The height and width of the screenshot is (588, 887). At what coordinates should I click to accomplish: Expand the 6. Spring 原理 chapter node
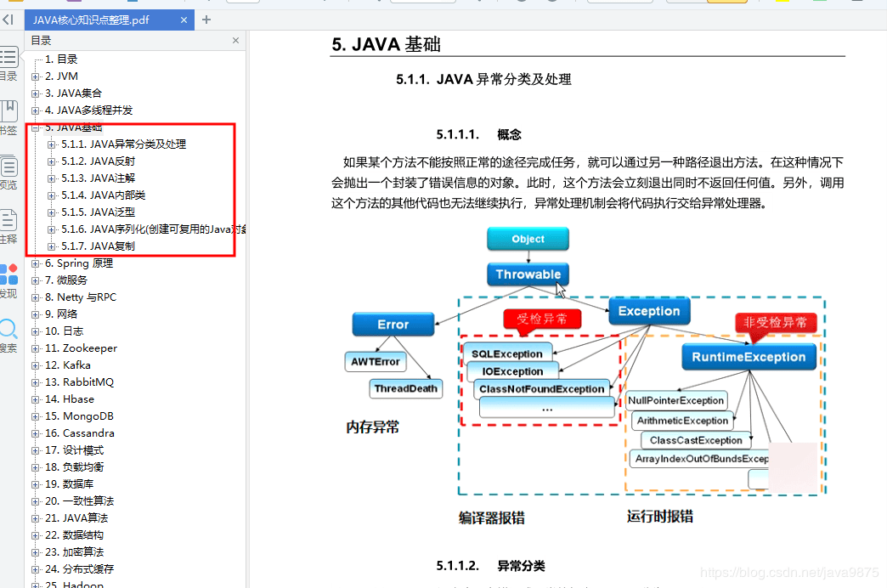point(34,263)
